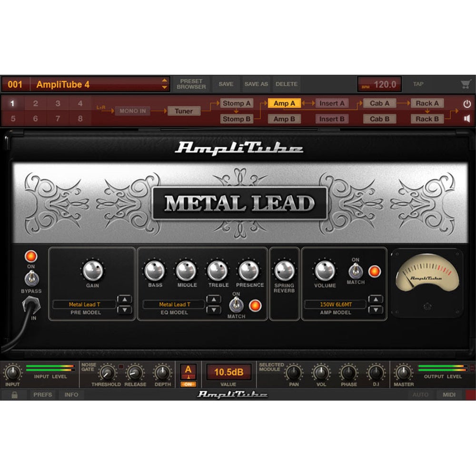Viewport: 476px width, 476px height.
Task: Select the Cab A module
Action: [x=379, y=103]
